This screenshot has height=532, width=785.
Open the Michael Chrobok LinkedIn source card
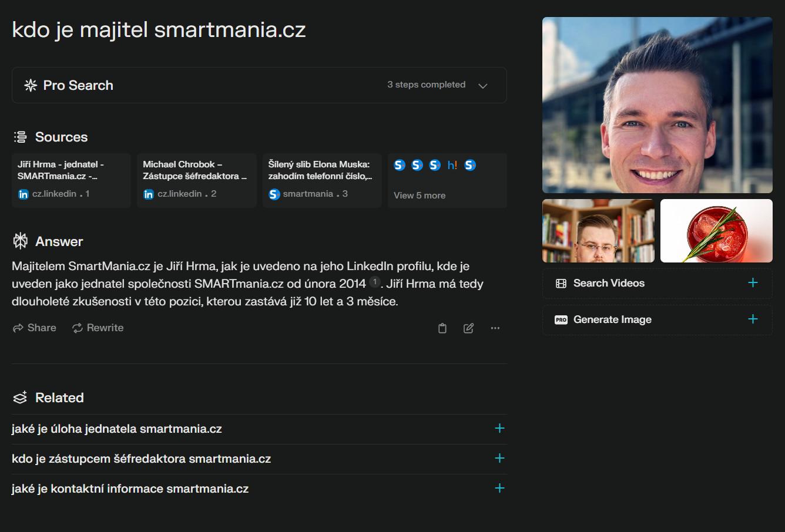[197, 180]
